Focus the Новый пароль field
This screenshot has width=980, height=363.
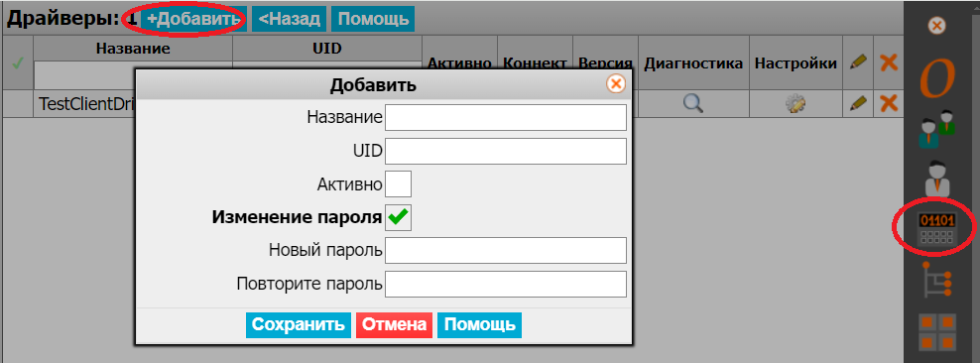coord(506,251)
